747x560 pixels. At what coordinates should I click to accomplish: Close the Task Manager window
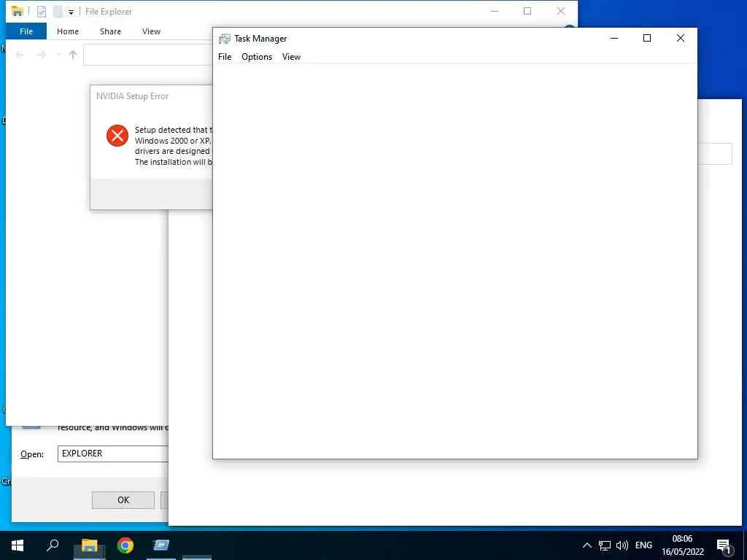tap(681, 38)
